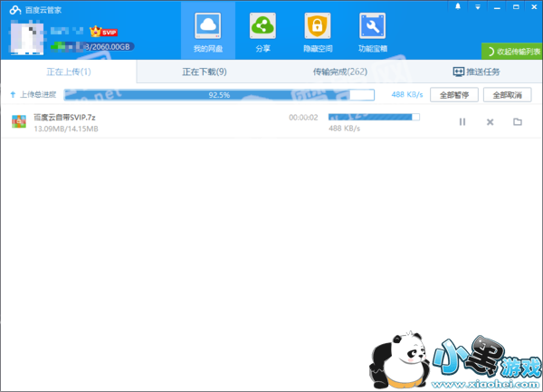
Task: Minimize the 百度云管家 window
Action: pos(497,7)
